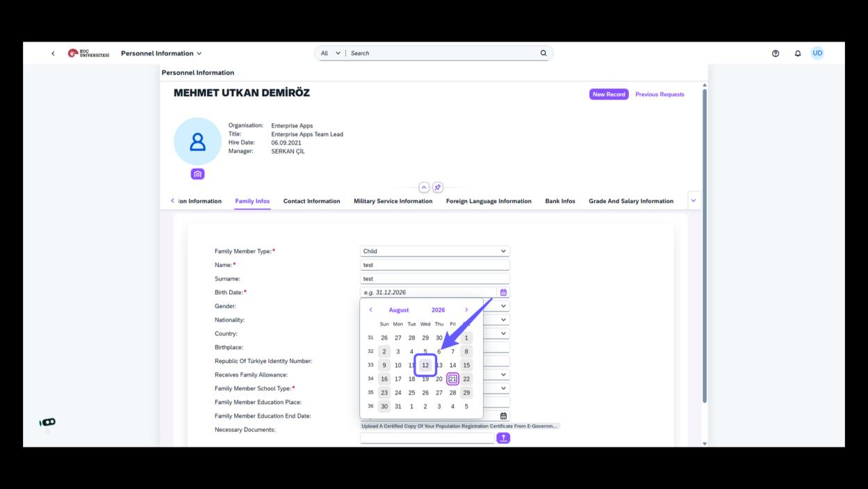The width and height of the screenshot is (868, 489).
Task: Switch to Contact Information tab
Action: pyautogui.click(x=312, y=201)
